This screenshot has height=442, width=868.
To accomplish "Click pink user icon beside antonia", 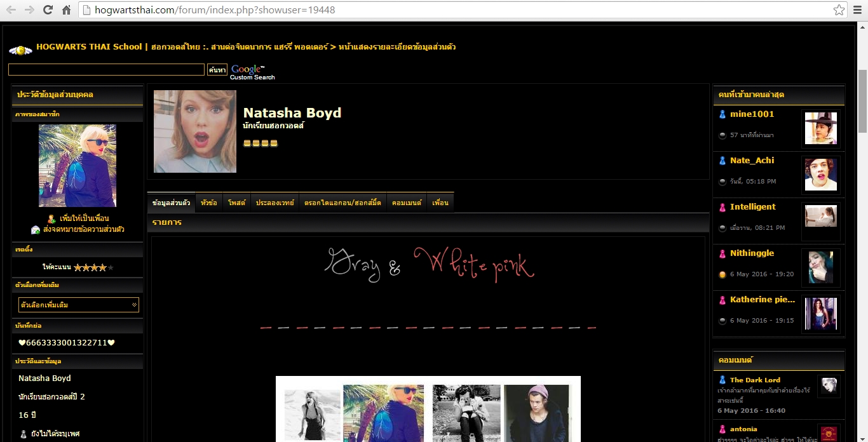I will pos(722,429).
